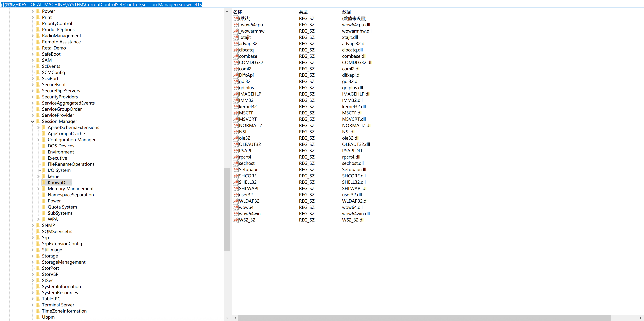
Task: Click the ab icon beside WS2_32
Action: [x=236, y=220]
